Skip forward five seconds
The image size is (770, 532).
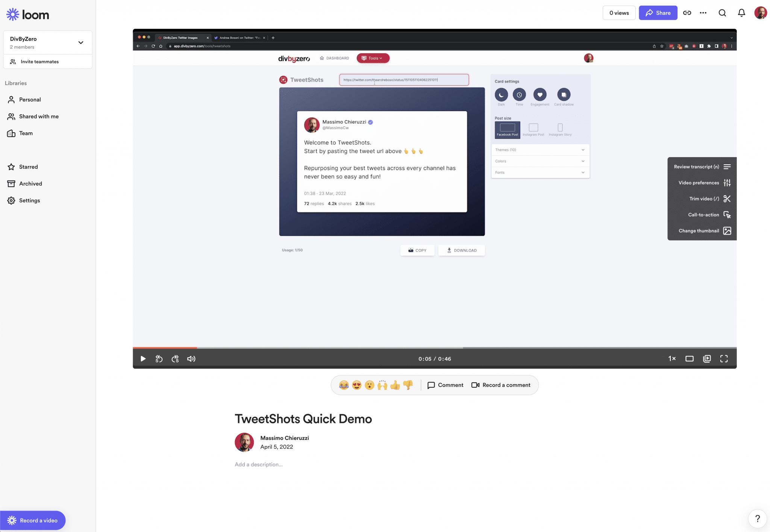pyautogui.click(x=175, y=359)
